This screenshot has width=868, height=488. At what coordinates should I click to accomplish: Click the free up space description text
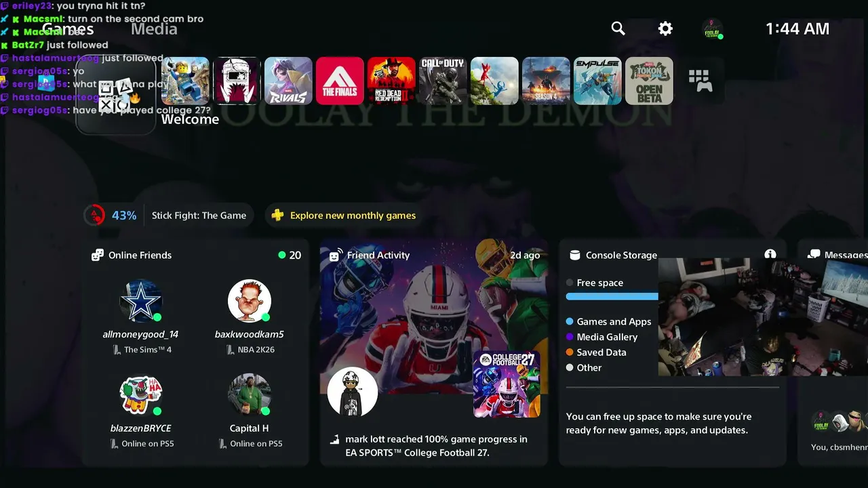point(659,424)
